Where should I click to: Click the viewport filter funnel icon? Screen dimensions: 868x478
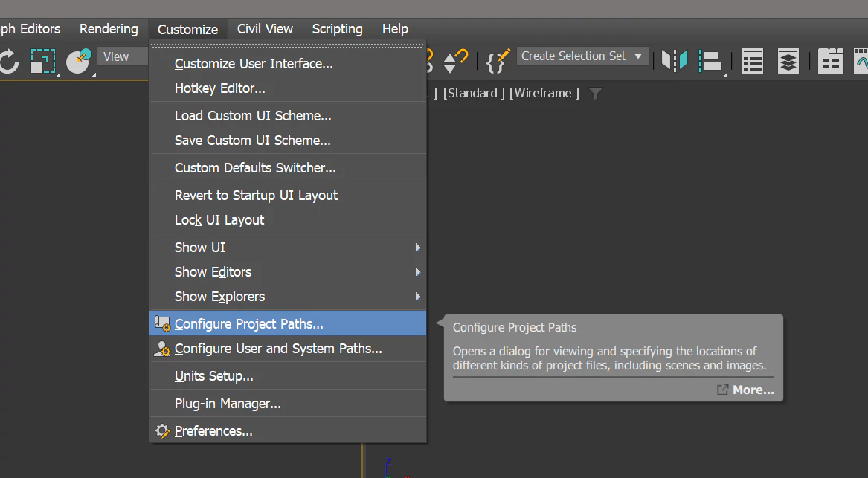(x=595, y=93)
